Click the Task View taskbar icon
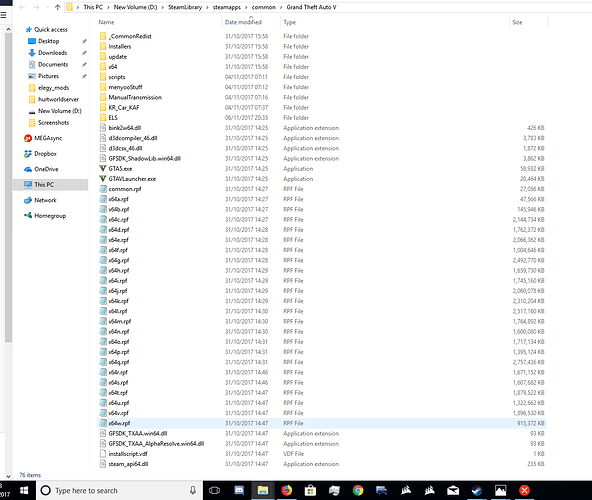Viewport: 592px width, 500px height. coord(214,491)
